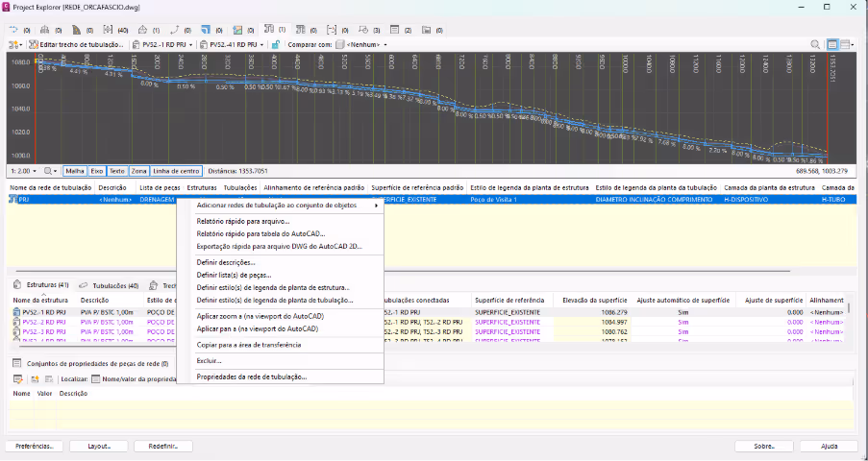The image size is (868, 461).
Task: Click the Sobre... button
Action: pos(764,446)
